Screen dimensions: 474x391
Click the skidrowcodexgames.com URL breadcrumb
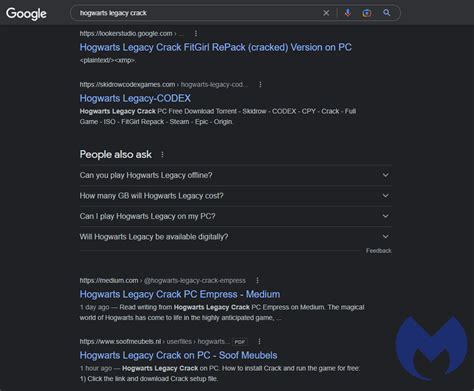(x=163, y=85)
